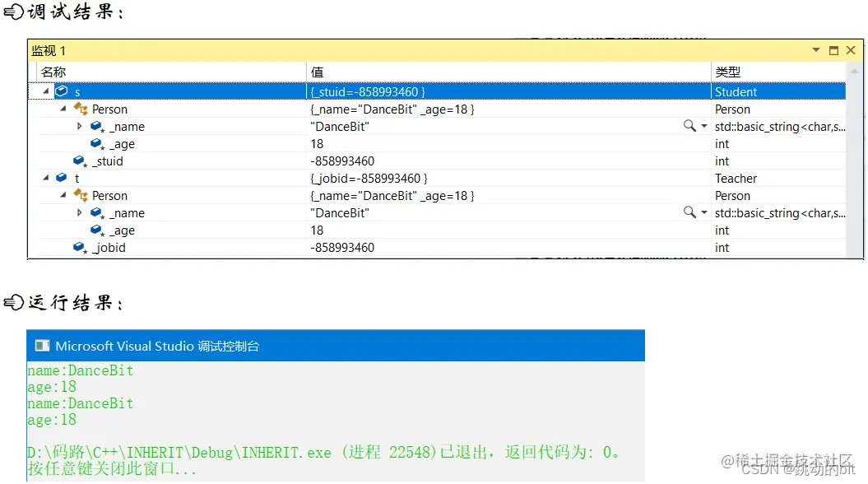Open text visualizer magnifier for t's _name
The height and width of the screenshot is (484, 868).
tap(689, 212)
